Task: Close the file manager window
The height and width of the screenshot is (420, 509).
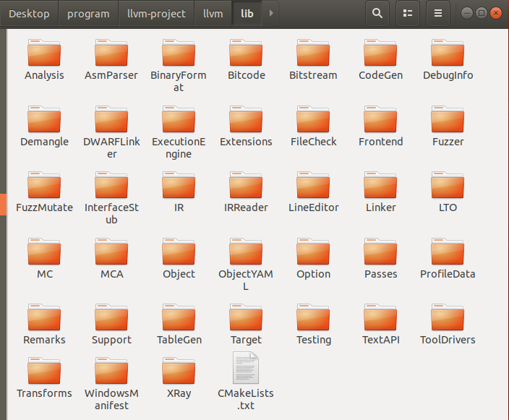Action: (496, 13)
